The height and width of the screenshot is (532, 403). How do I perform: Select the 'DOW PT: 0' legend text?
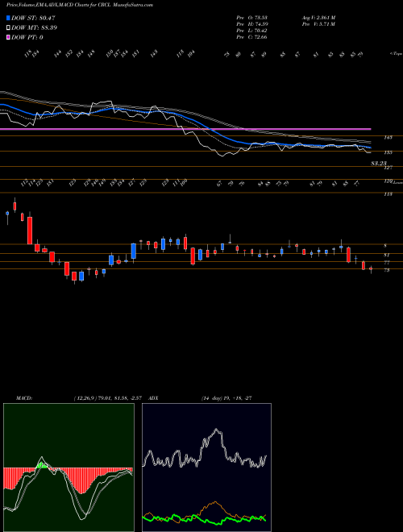27,37
